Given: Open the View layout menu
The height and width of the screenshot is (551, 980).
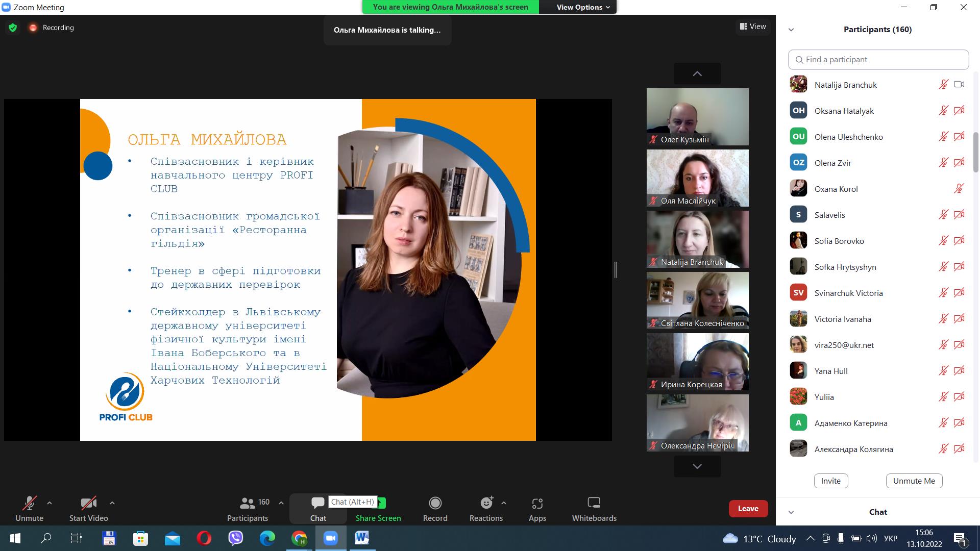Looking at the screenshot, I should (753, 27).
